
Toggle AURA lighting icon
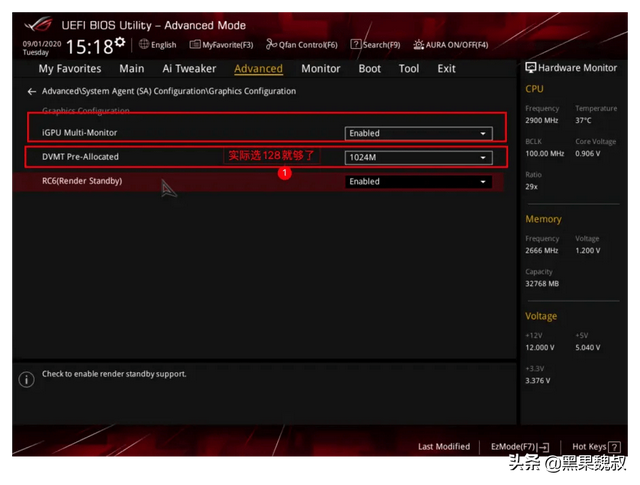coord(418,44)
